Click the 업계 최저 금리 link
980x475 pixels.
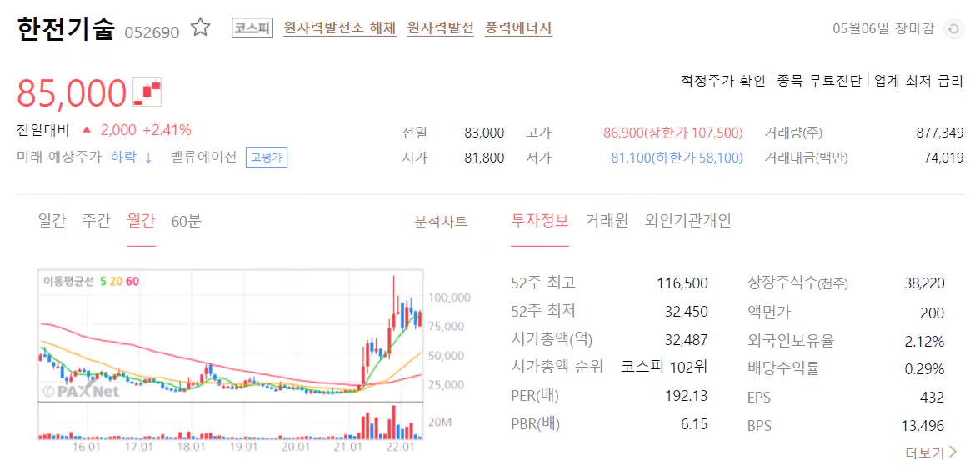pos(918,81)
